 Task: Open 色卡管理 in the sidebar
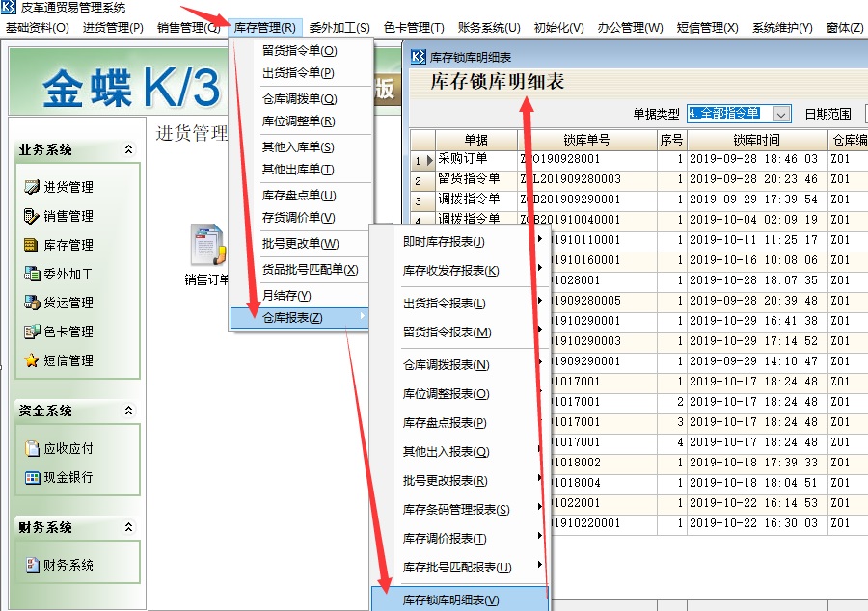point(32,332)
